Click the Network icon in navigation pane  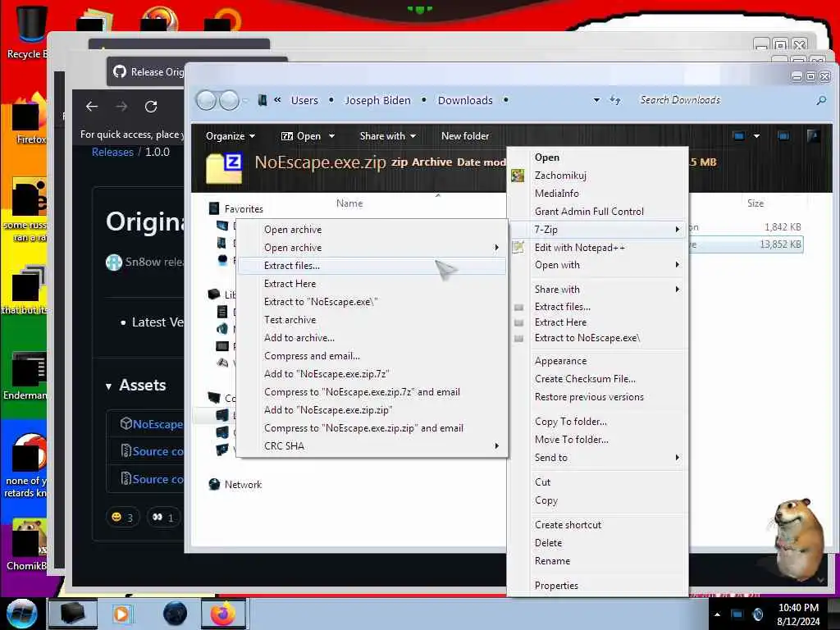click(214, 484)
